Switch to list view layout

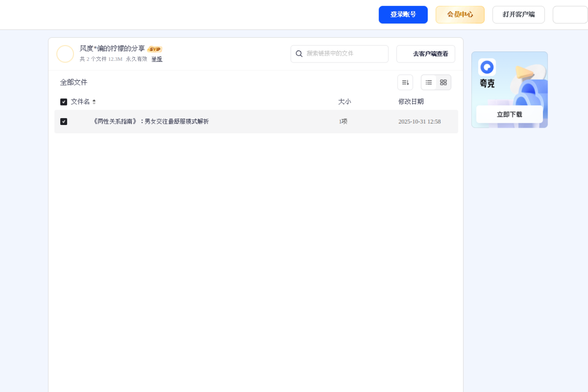(x=429, y=82)
